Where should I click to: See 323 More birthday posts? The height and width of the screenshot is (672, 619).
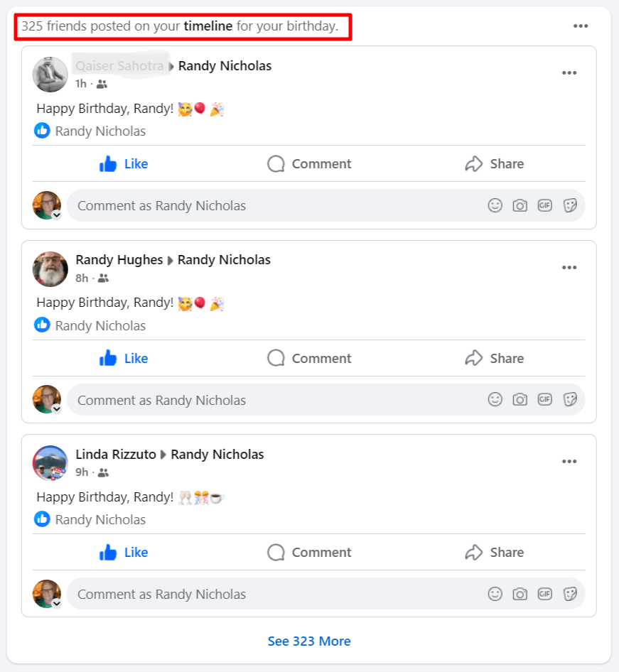pos(309,641)
